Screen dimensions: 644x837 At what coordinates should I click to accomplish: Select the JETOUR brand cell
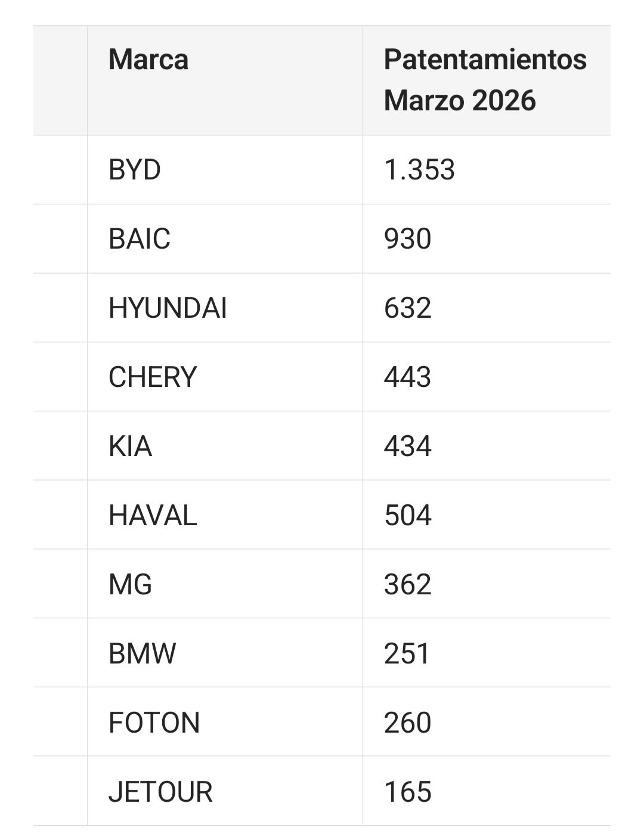(x=160, y=792)
